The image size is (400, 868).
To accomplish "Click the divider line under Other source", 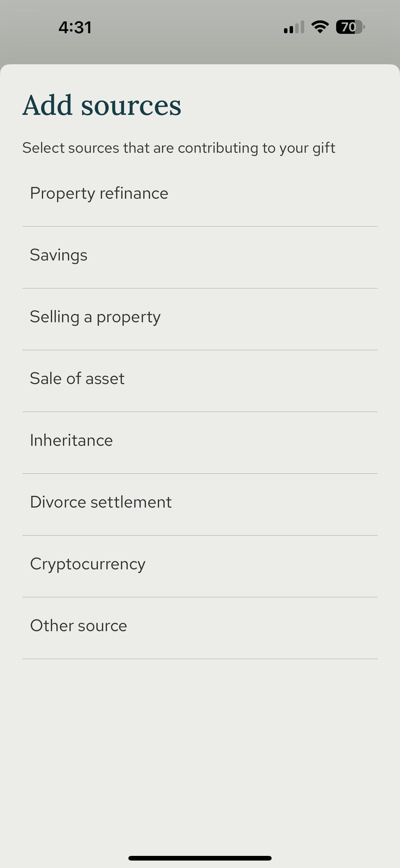I will [200, 659].
